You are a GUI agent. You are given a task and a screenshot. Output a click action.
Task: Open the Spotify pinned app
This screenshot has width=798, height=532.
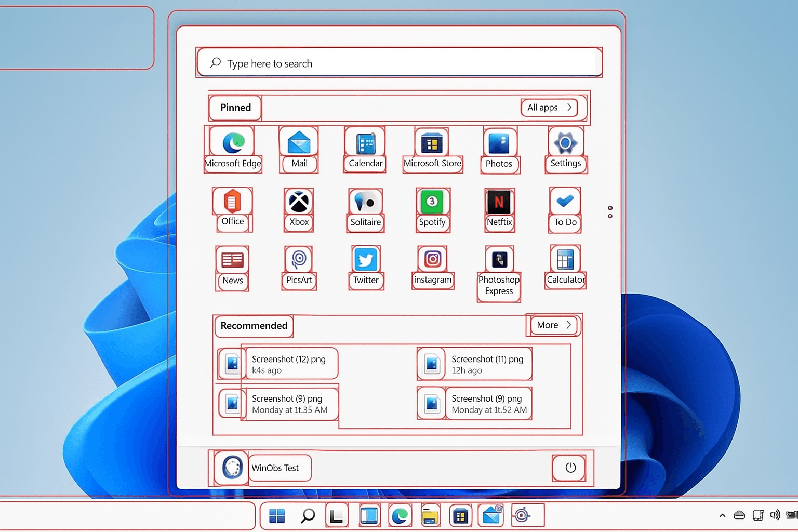tap(432, 202)
